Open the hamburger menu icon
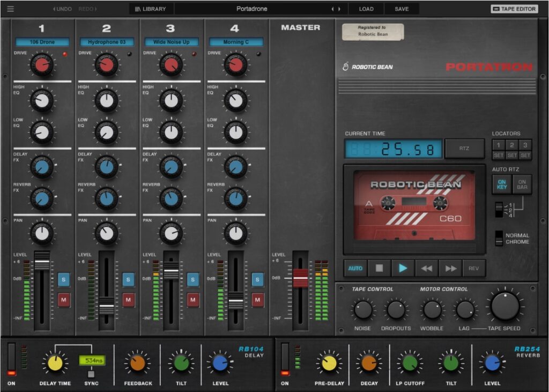Viewport: 549px width, 392px height. coord(11,9)
